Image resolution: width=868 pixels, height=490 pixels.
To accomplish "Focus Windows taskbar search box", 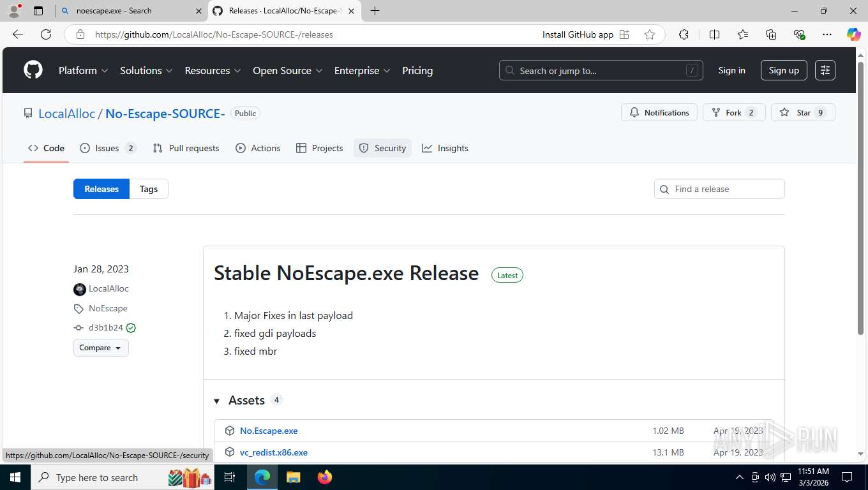I will [x=123, y=477].
